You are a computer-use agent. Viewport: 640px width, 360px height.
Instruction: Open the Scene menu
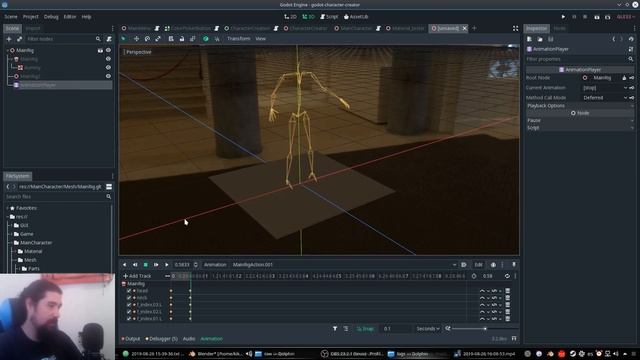pyautogui.click(x=11, y=17)
